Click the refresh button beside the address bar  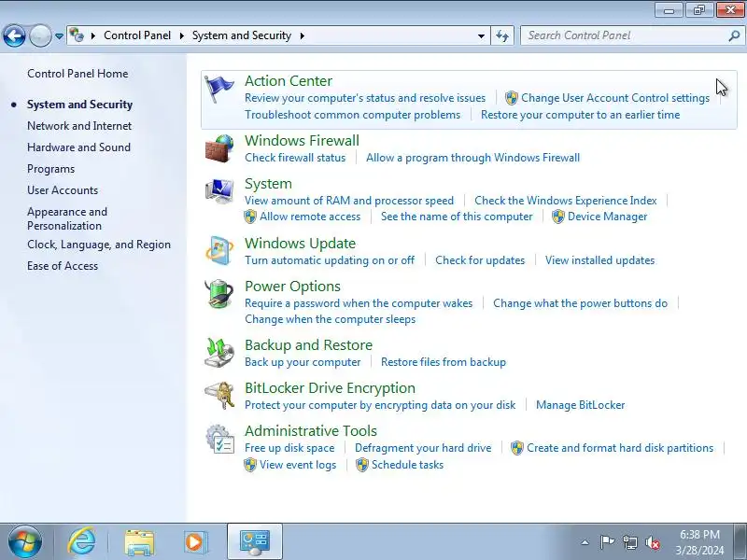coord(502,35)
